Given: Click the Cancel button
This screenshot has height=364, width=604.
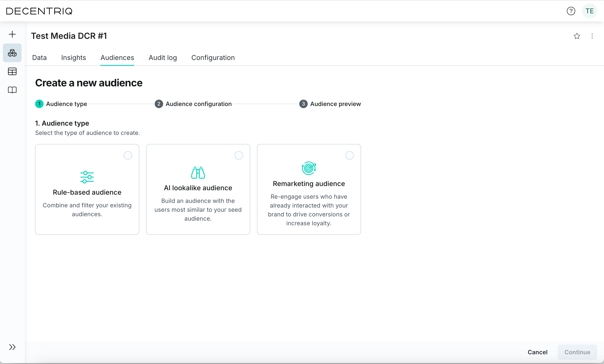Looking at the screenshot, I should [537, 352].
